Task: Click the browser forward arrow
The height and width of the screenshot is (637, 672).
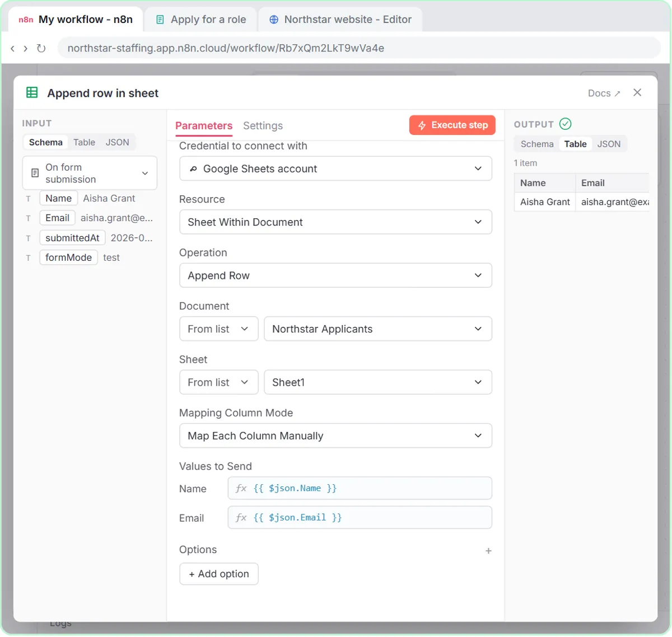Action: click(25, 49)
